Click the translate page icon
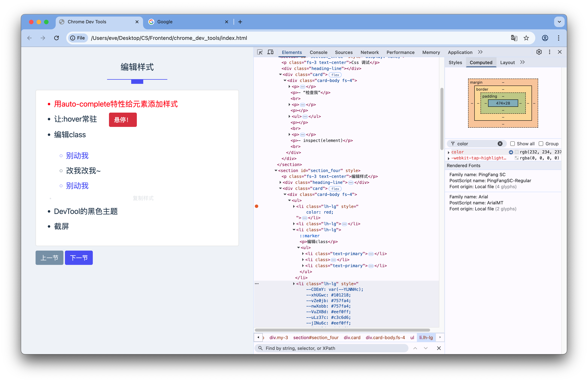Viewport: 588px width, 382px height. click(x=514, y=38)
